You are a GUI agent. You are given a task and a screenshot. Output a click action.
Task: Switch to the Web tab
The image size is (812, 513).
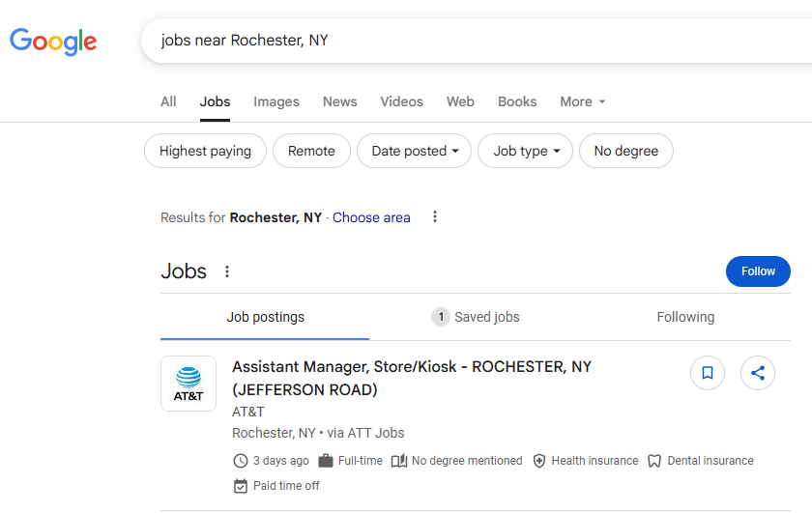point(460,101)
